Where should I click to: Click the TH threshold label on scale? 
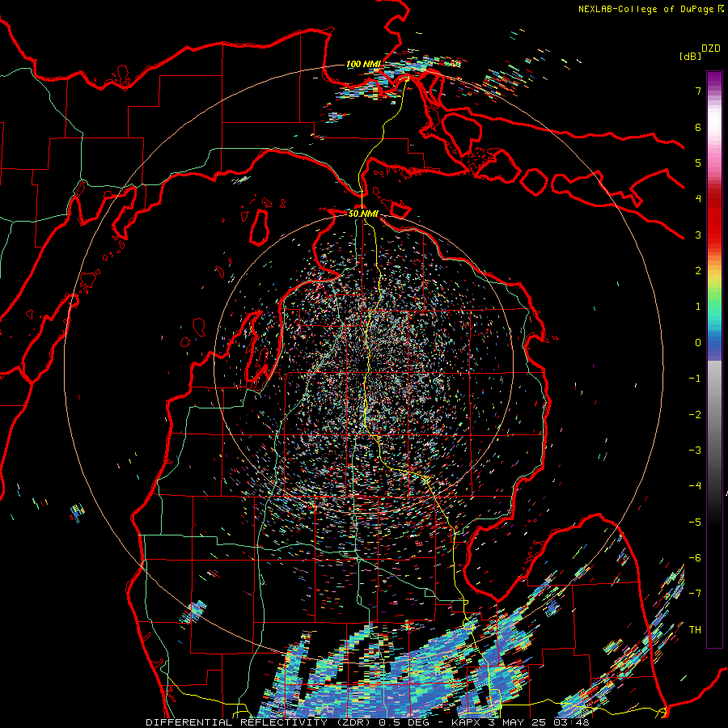(x=695, y=630)
